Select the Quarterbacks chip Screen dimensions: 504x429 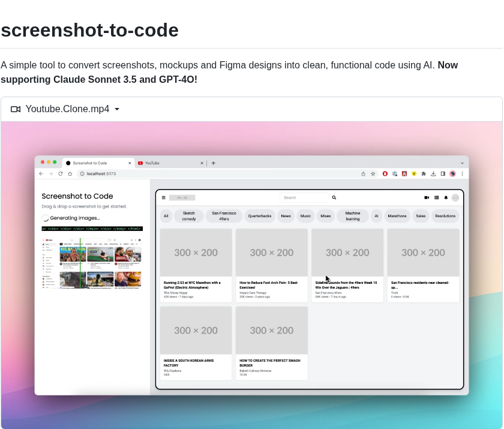pos(260,216)
